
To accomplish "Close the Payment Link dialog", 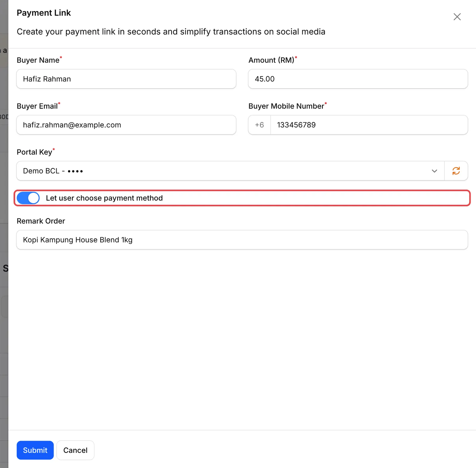I will click(457, 17).
